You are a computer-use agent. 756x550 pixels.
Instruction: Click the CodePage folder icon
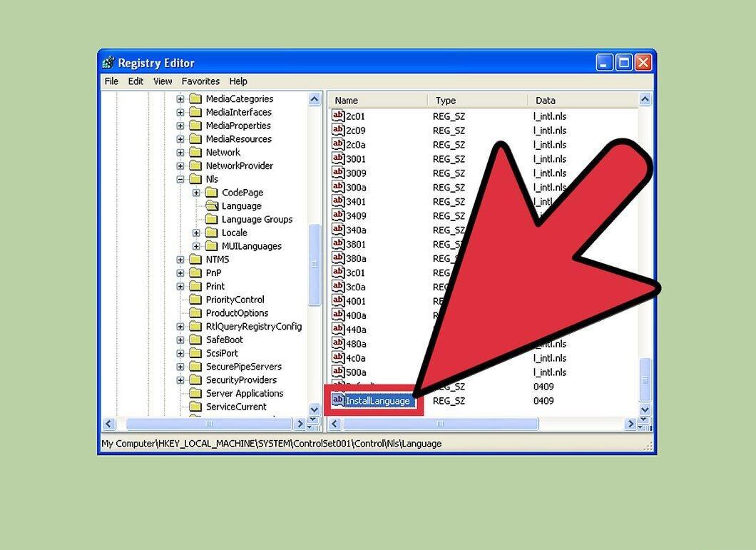point(211,192)
